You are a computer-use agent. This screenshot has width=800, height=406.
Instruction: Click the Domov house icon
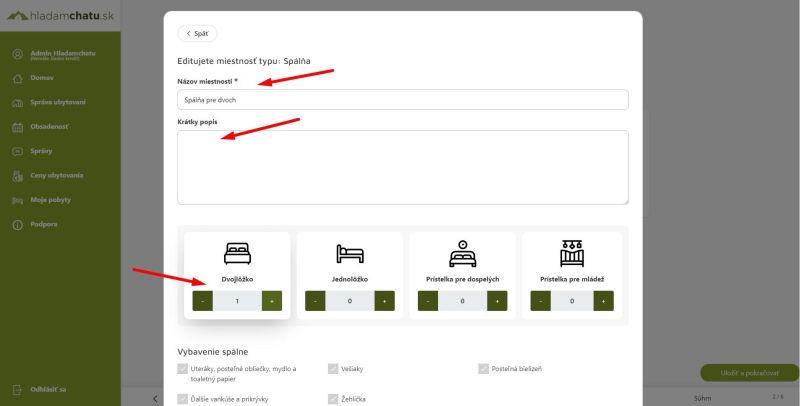pos(18,79)
